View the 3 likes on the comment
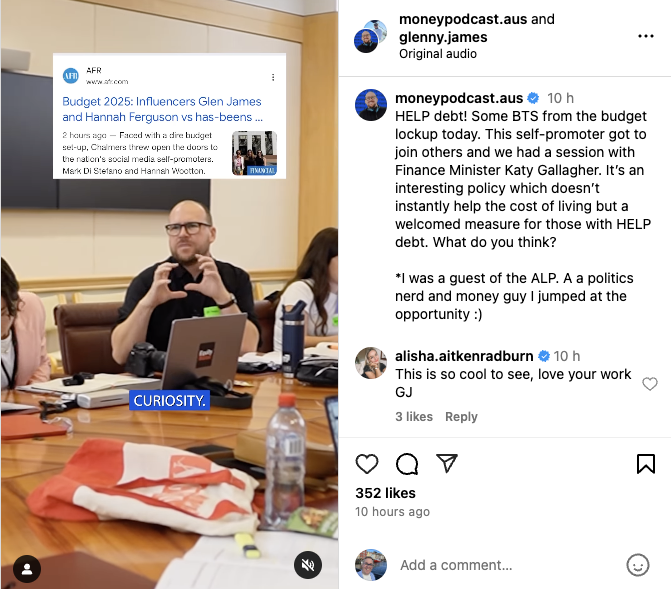Screen dimensions: 671x589 (414, 416)
